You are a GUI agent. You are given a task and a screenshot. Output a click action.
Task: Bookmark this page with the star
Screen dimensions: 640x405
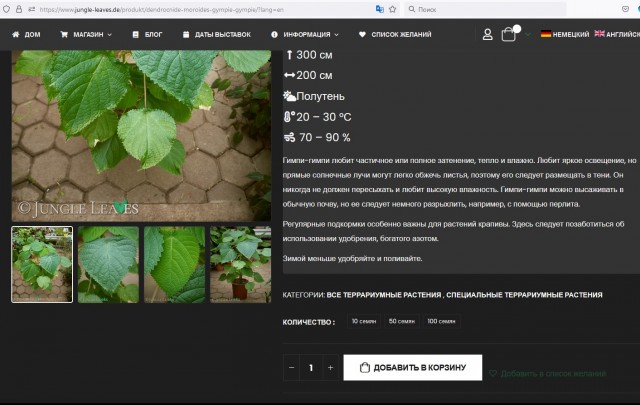point(393,9)
